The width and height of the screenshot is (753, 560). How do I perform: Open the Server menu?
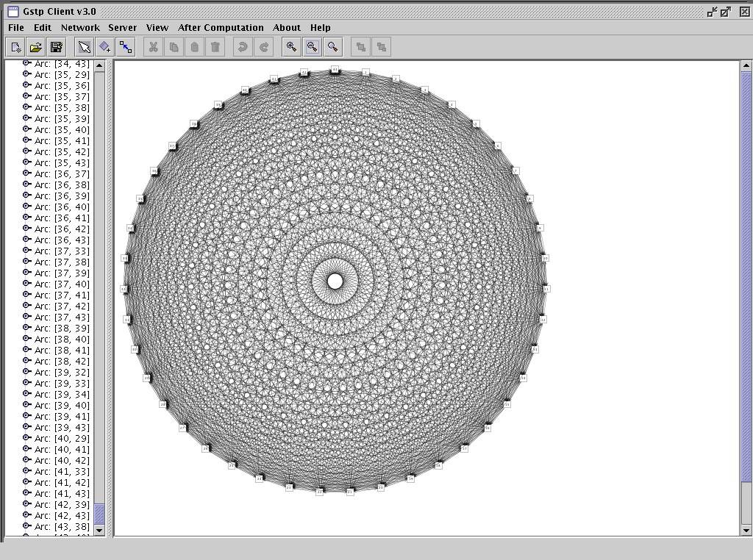pos(122,27)
